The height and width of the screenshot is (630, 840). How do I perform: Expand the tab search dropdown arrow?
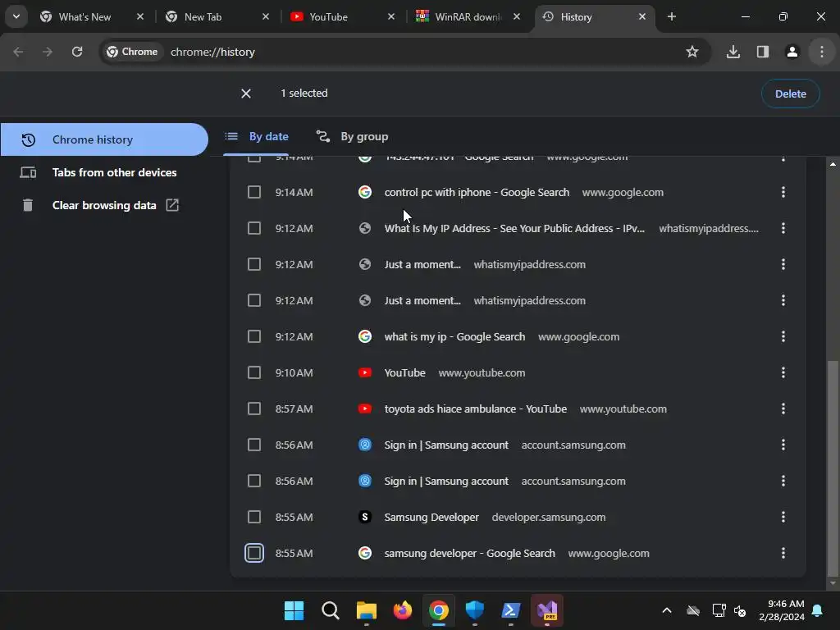click(16, 16)
